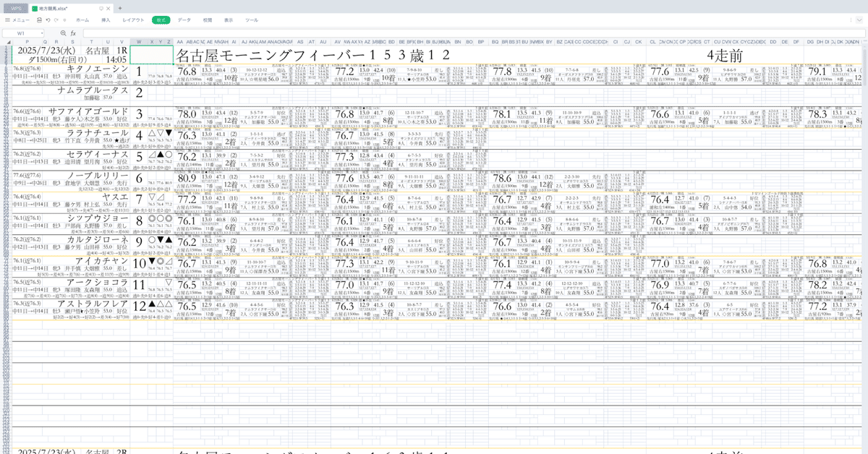Click horse name セラヴィーナス
Image resolution: width=868 pixels, height=454 pixels.
97,154
